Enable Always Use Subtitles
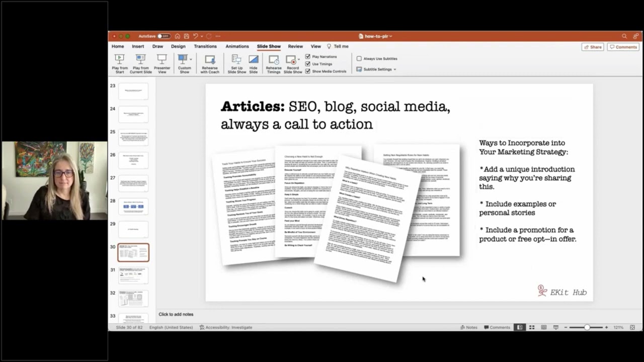 pos(359,59)
